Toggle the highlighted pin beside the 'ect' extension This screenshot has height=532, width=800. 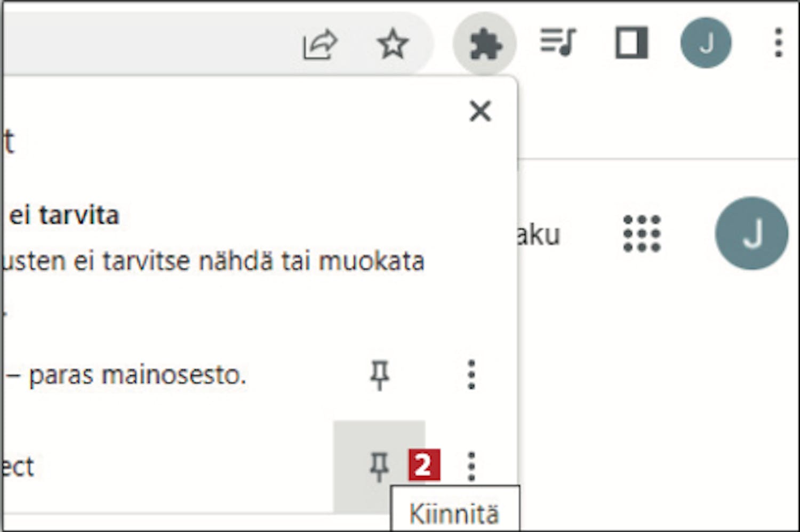coord(379,467)
